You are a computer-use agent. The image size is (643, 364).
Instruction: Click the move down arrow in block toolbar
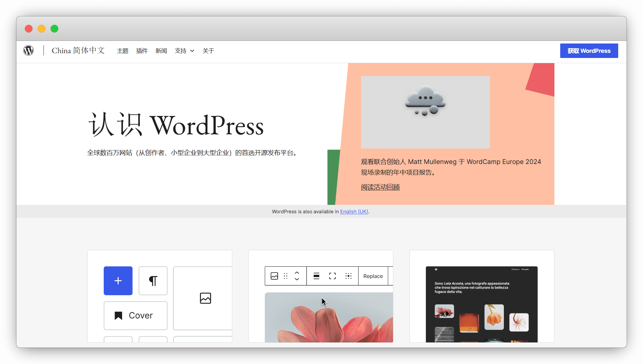(x=297, y=279)
